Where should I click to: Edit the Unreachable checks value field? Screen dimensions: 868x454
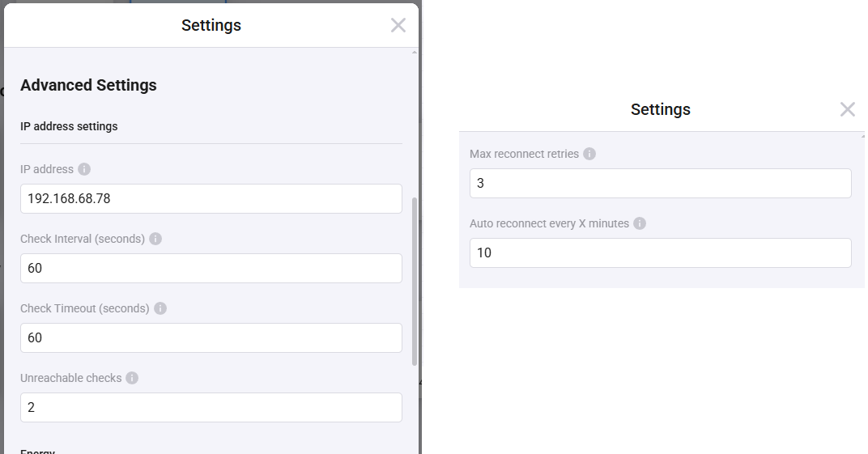pyautogui.click(x=211, y=408)
